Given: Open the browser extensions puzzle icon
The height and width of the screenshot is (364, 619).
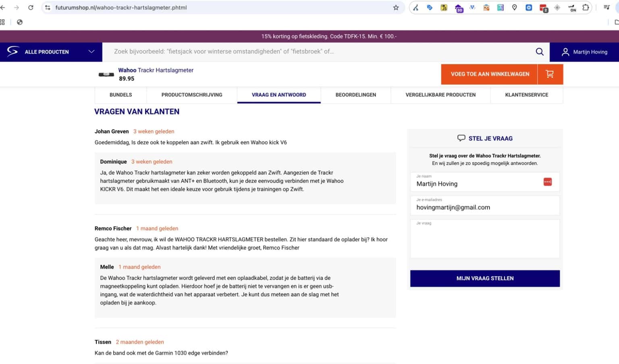Looking at the screenshot, I should pos(586,8).
